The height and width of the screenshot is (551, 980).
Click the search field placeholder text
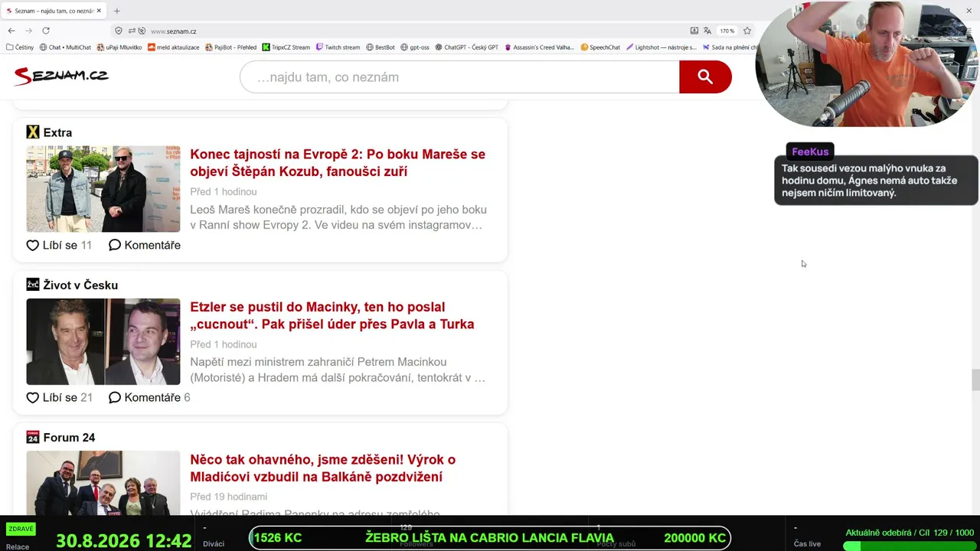[x=328, y=77]
